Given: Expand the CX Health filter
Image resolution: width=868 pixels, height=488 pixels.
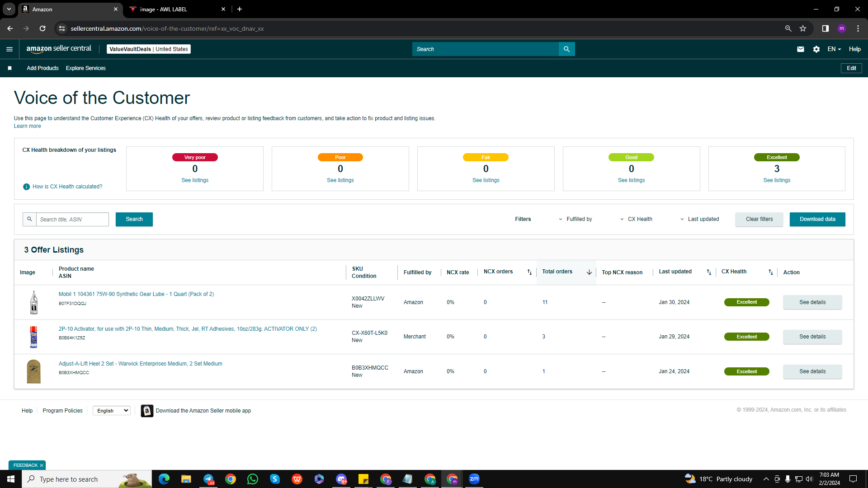Looking at the screenshot, I should [636, 219].
